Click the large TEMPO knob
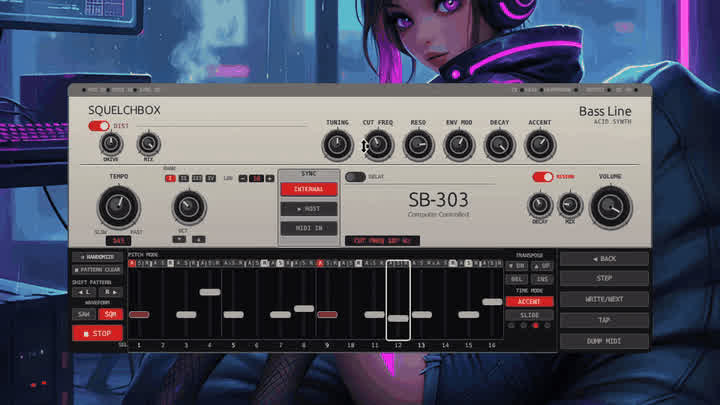 point(118,207)
